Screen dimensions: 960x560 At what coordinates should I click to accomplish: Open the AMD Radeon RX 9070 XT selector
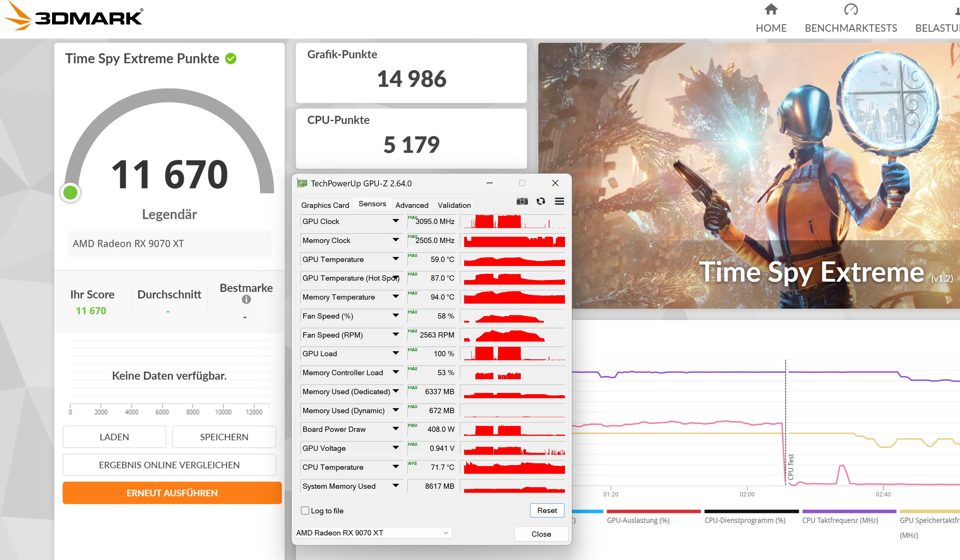[x=373, y=533]
